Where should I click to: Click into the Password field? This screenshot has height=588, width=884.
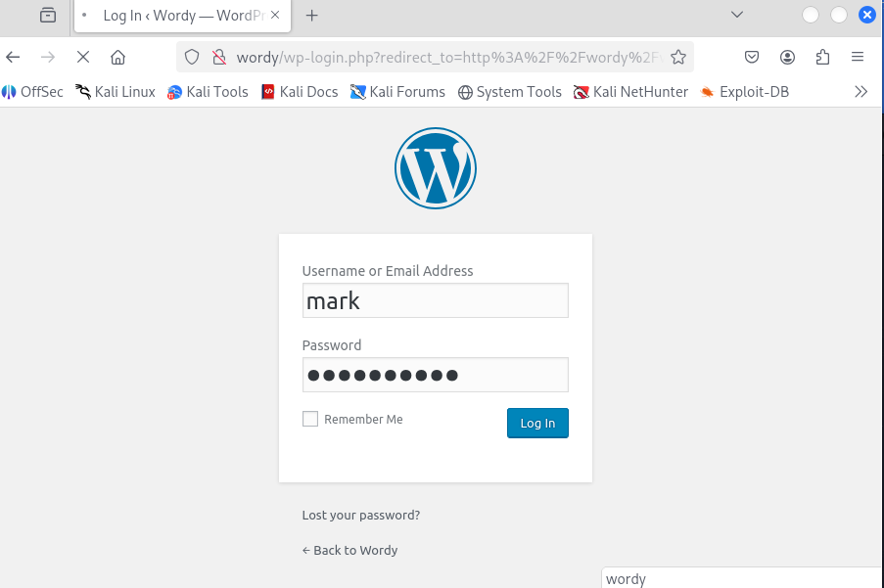tap(436, 375)
